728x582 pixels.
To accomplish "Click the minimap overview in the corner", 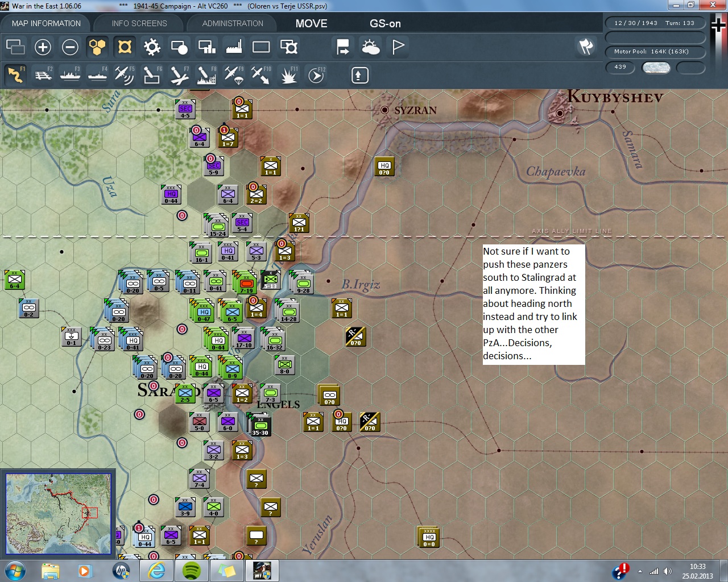I will click(59, 514).
